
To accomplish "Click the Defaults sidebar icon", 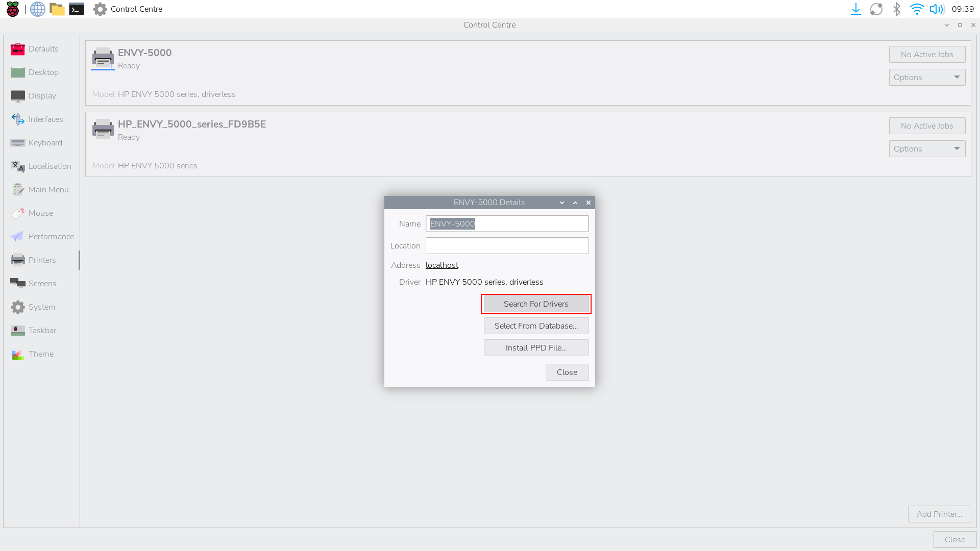I will tap(18, 49).
